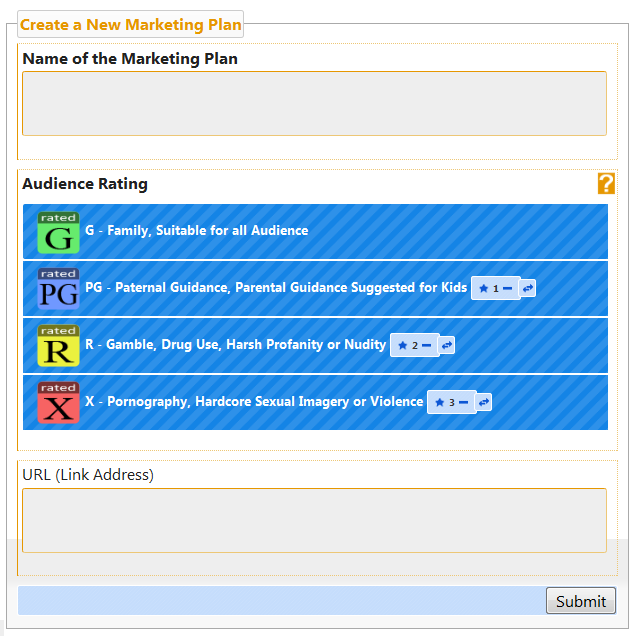
Task: Choose X - Pornography rating option
Action: (315, 402)
